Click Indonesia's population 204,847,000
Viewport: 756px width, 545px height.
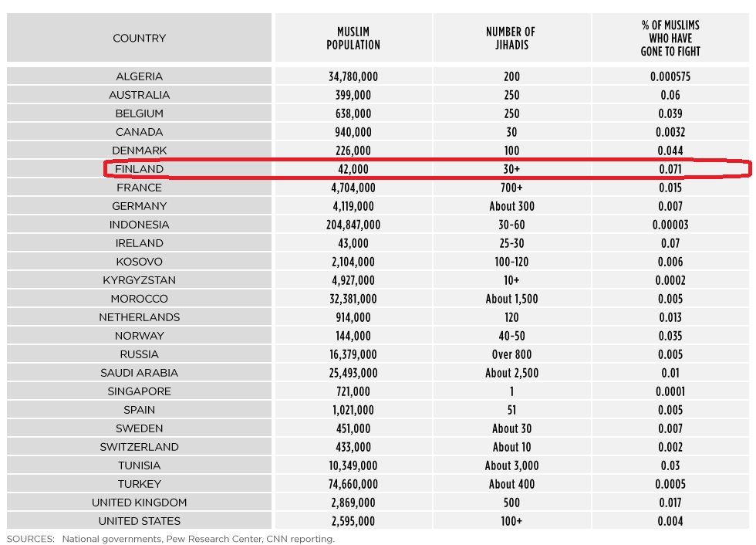tap(353, 225)
